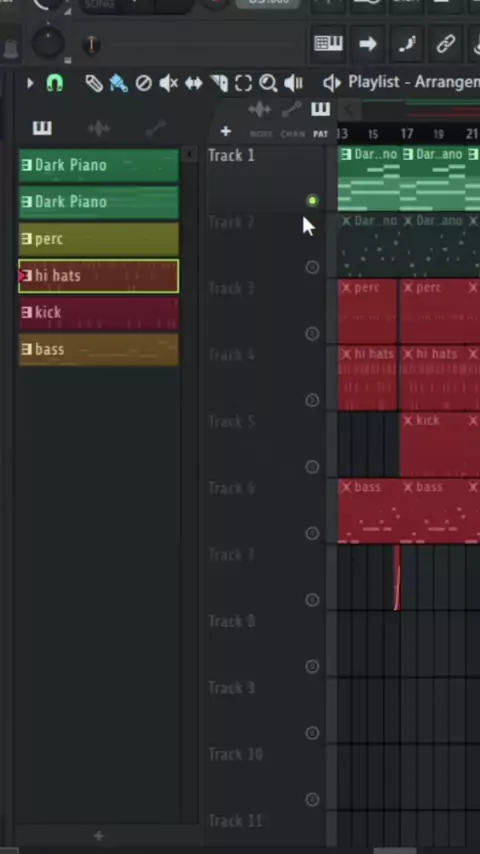This screenshot has width=480, height=854.
Task: Click the waveform icon above NOTE tab
Action: tap(259, 110)
